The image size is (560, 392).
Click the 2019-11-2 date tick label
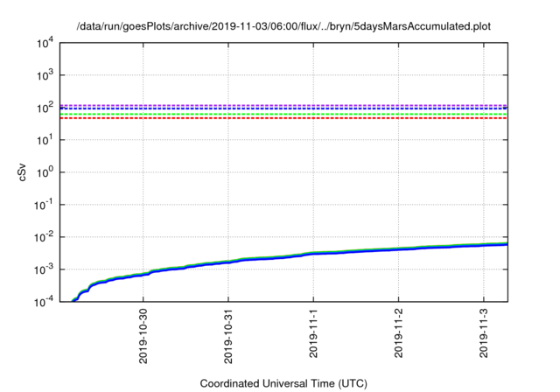(399, 332)
